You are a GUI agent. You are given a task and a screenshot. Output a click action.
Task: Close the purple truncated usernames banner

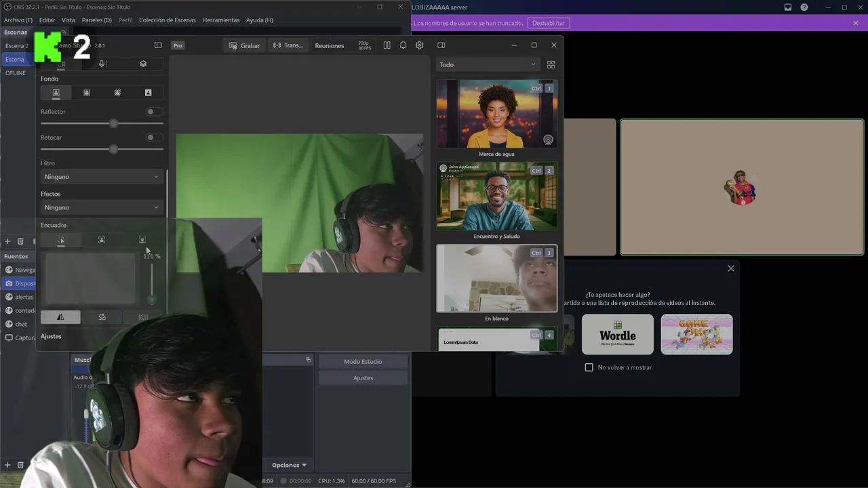[x=856, y=23]
